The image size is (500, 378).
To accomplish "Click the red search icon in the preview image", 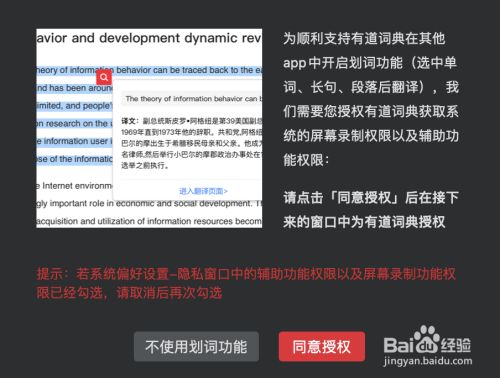I will pos(104,77).
